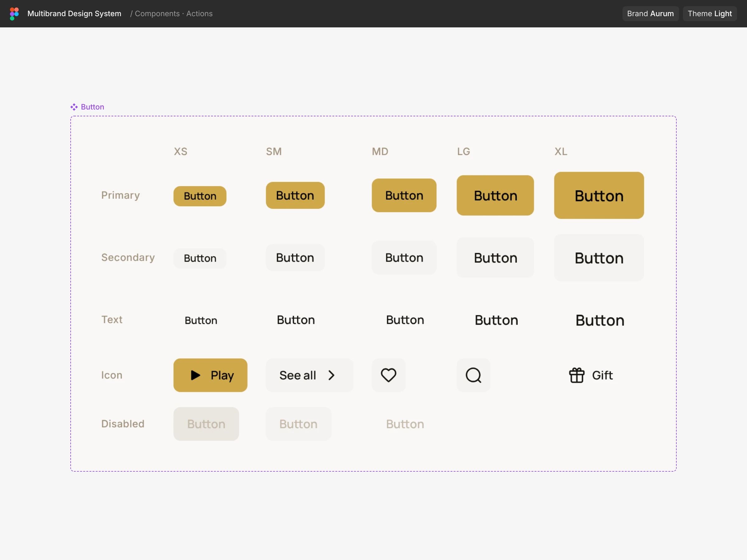The image size is (747, 560).
Task: Click the SM Text-style button
Action: point(296,320)
